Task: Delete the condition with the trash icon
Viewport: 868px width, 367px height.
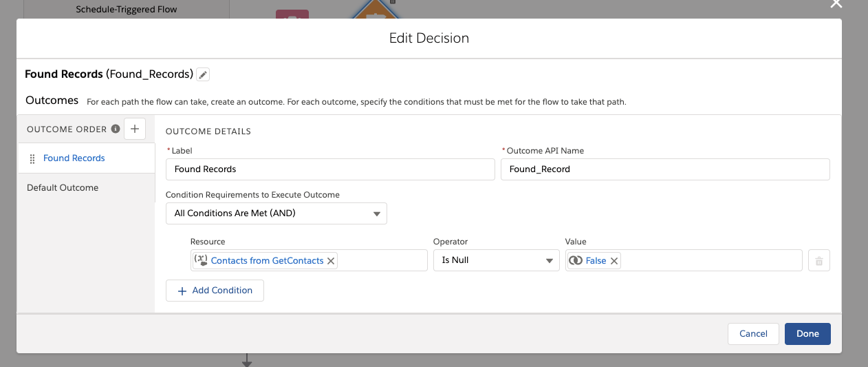Action: (818, 261)
